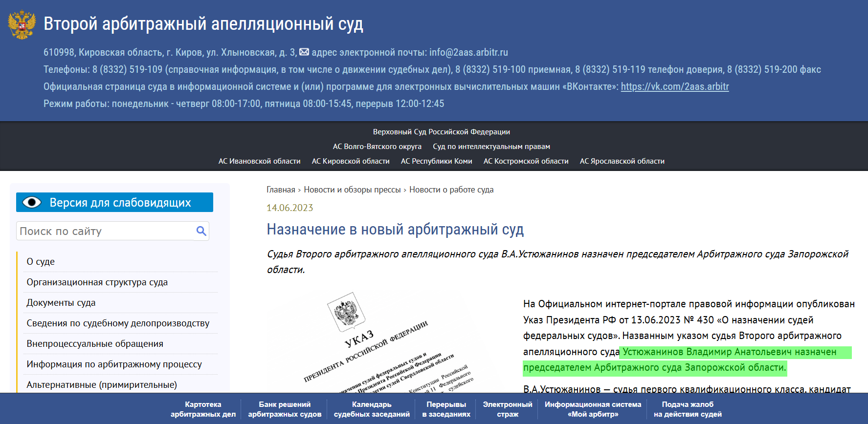
Task: Open 'Перерывы в заседаниях' footer link
Action: (x=446, y=409)
